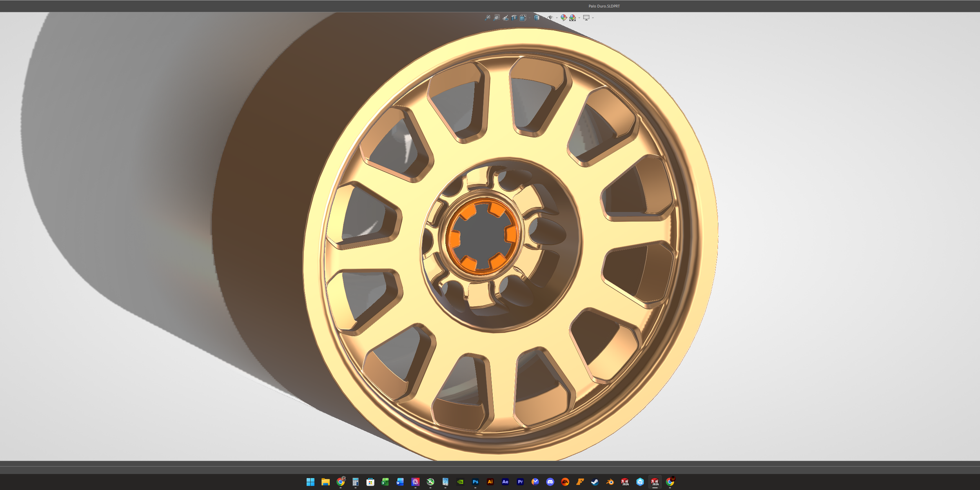This screenshot has width=980, height=490.
Task: Expand the View Settings dropdown arrow
Action: pyautogui.click(x=593, y=18)
